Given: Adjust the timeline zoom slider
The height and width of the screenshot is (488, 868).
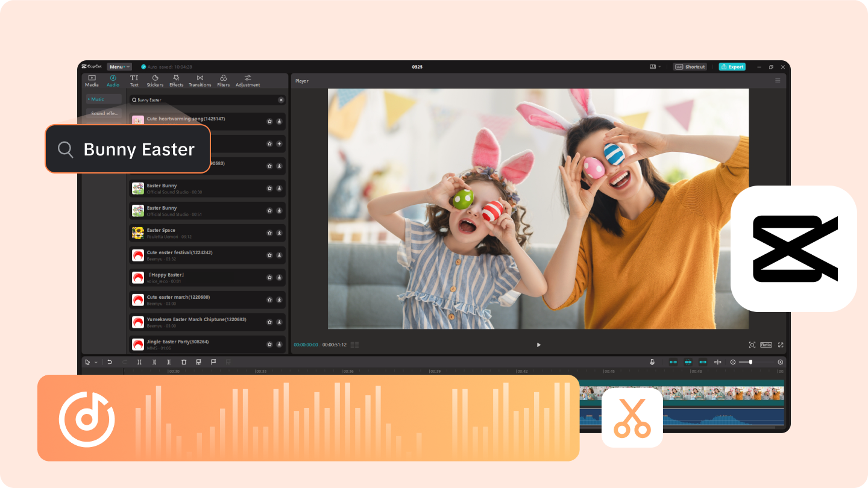Looking at the screenshot, I should point(751,362).
